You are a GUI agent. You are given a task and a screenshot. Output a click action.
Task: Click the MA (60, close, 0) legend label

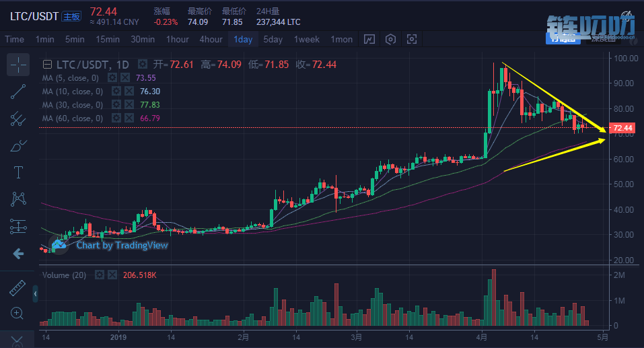pos(72,118)
